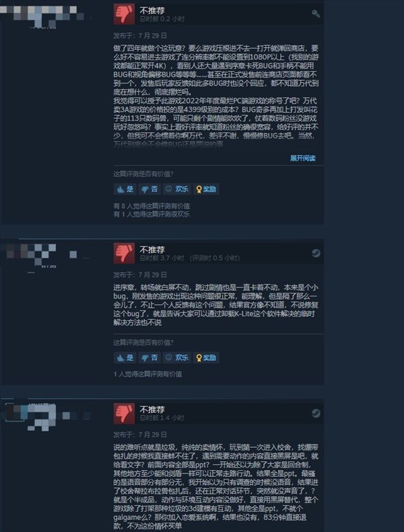Vote 否 (no) on the second review

pyautogui.click(x=149, y=358)
